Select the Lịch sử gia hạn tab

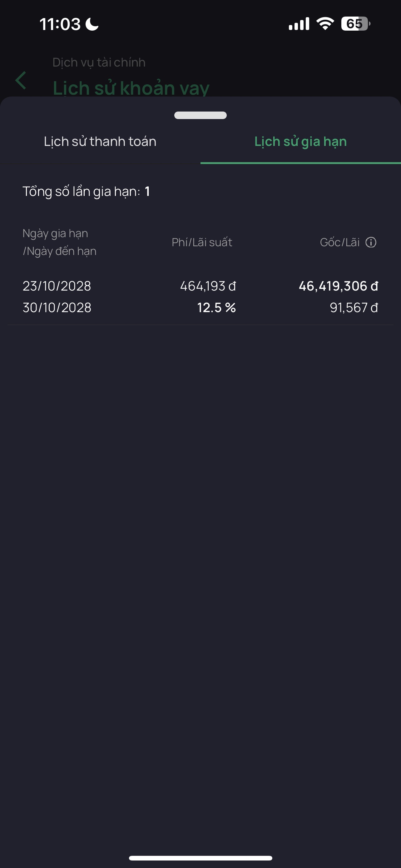pyautogui.click(x=300, y=142)
